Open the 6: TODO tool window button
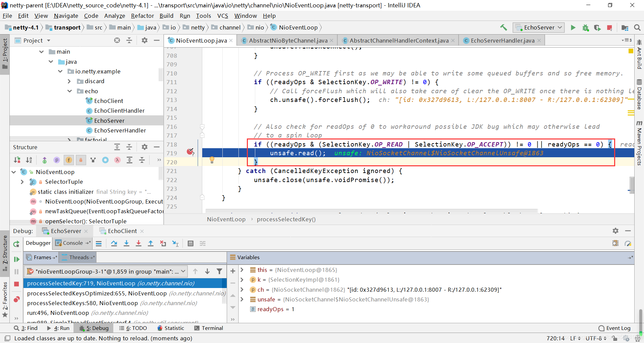Screen dimensions: 644x343 coord(133,328)
